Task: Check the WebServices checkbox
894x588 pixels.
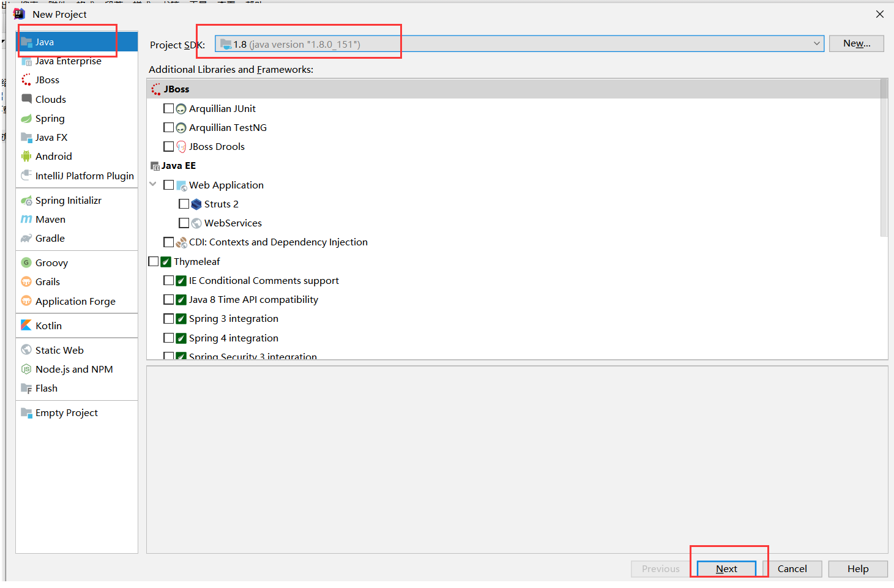Action: [184, 223]
